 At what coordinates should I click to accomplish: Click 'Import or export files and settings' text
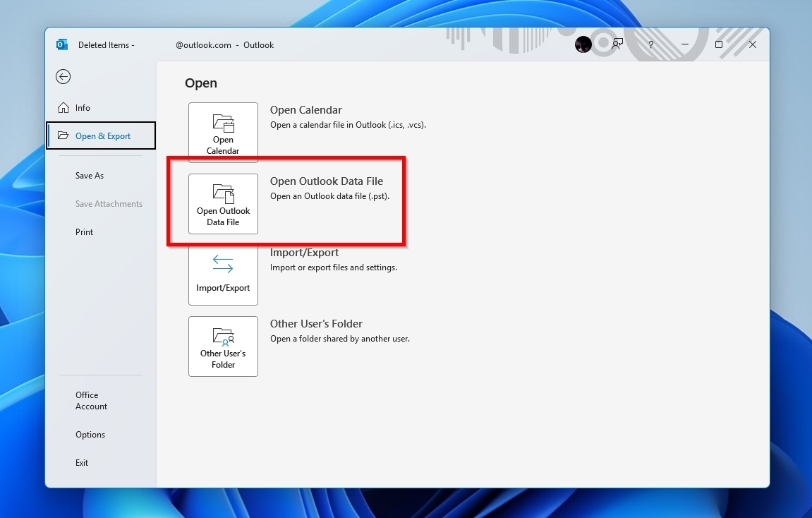[334, 267]
